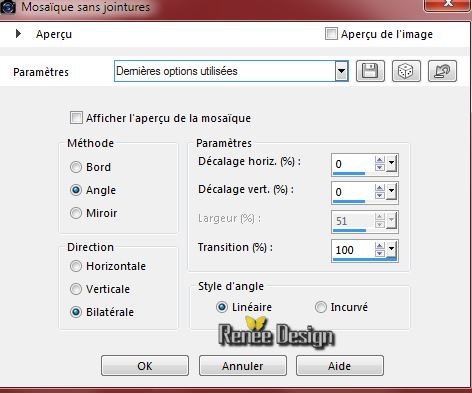Image resolution: width=472 pixels, height=394 pixels.
Task: Click the Annuler button
Action: [243, 366]
